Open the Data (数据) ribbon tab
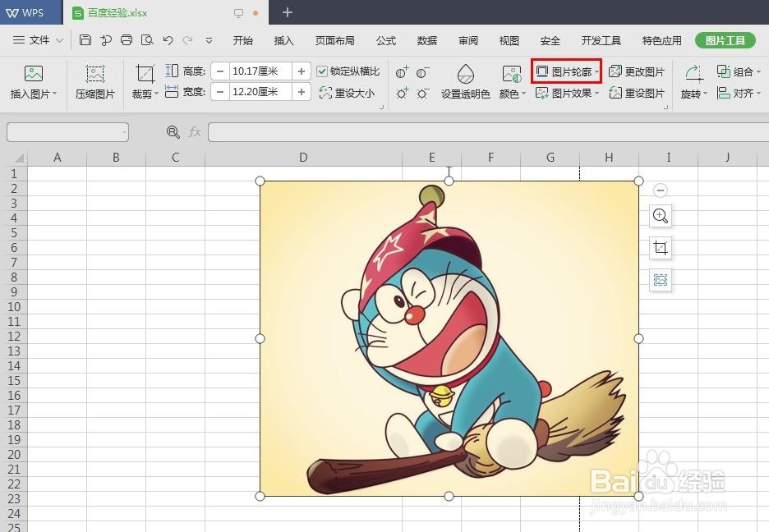The image size is (769, 532). click(x=427, y=41)
